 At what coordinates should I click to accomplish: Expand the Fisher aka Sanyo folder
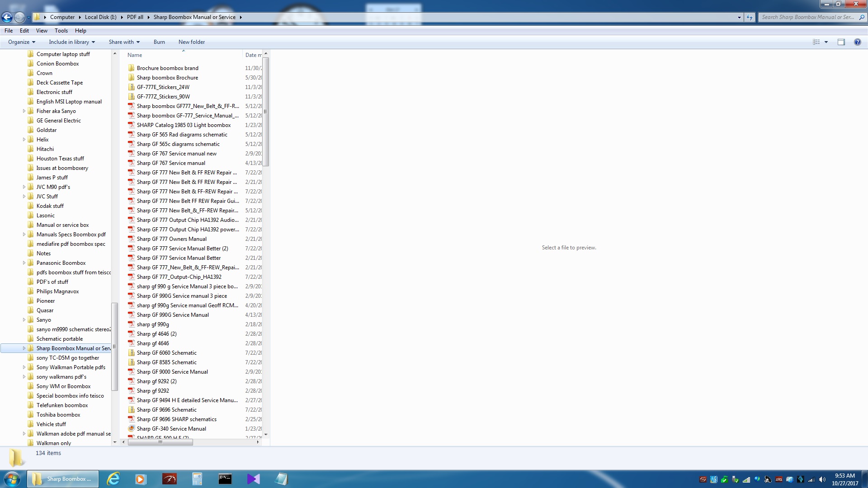tap(24, 111)
